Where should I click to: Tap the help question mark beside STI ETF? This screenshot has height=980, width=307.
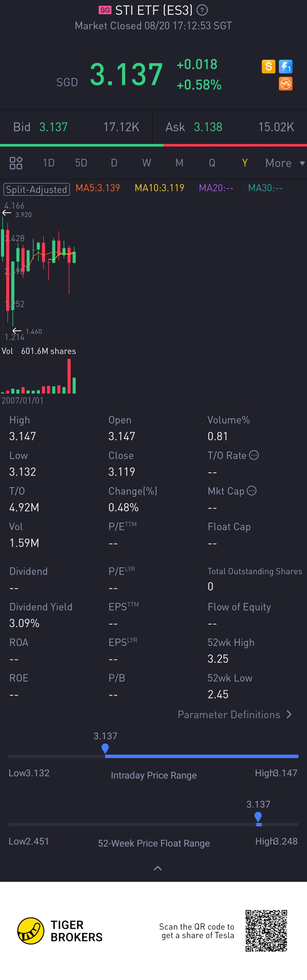(x=202, y=10)
